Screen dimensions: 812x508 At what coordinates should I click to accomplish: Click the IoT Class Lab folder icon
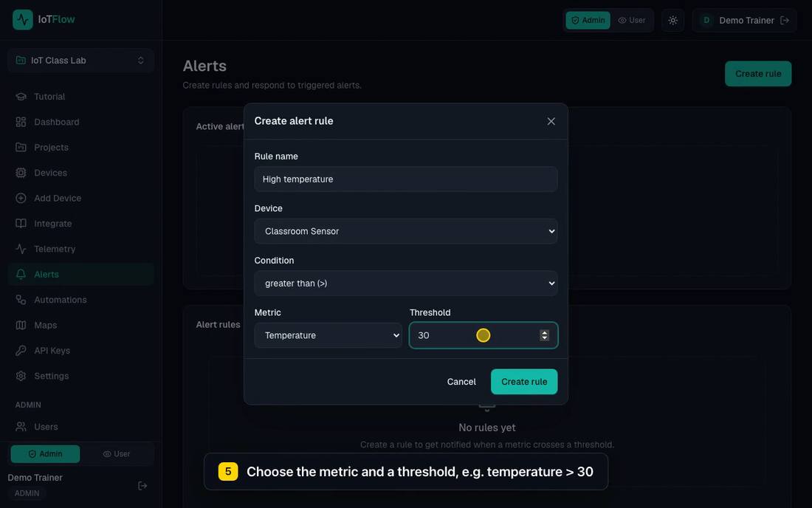click(x=21, y=61)
